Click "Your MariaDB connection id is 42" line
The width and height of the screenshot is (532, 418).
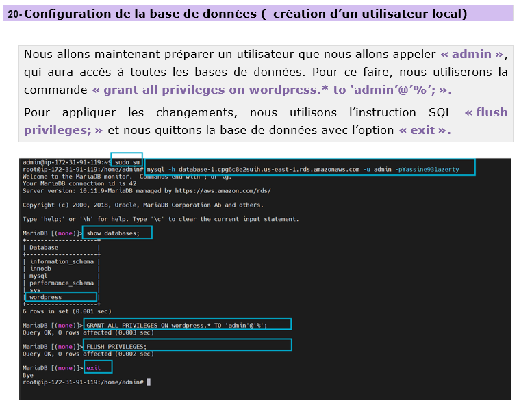pos(79,183)
